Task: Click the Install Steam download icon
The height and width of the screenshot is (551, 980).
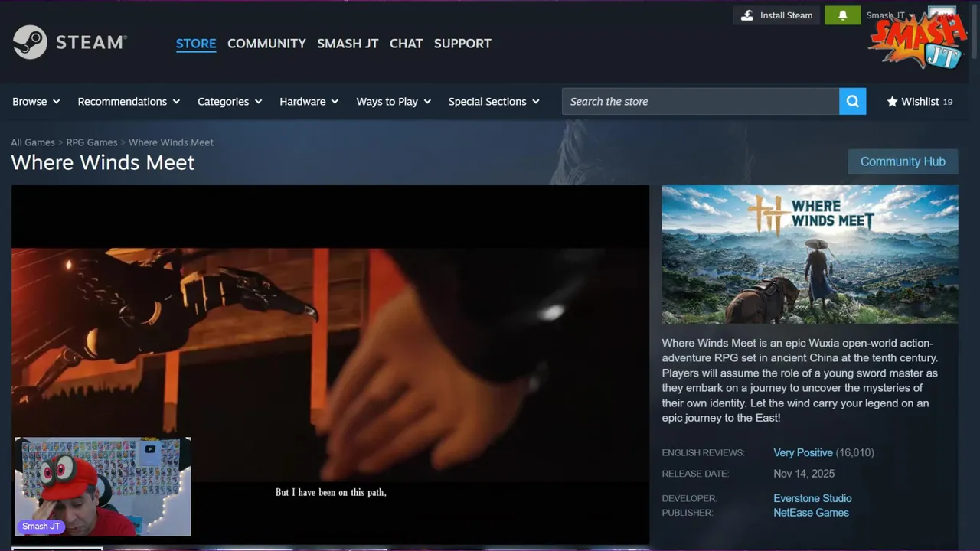Action: pos(747,15)
